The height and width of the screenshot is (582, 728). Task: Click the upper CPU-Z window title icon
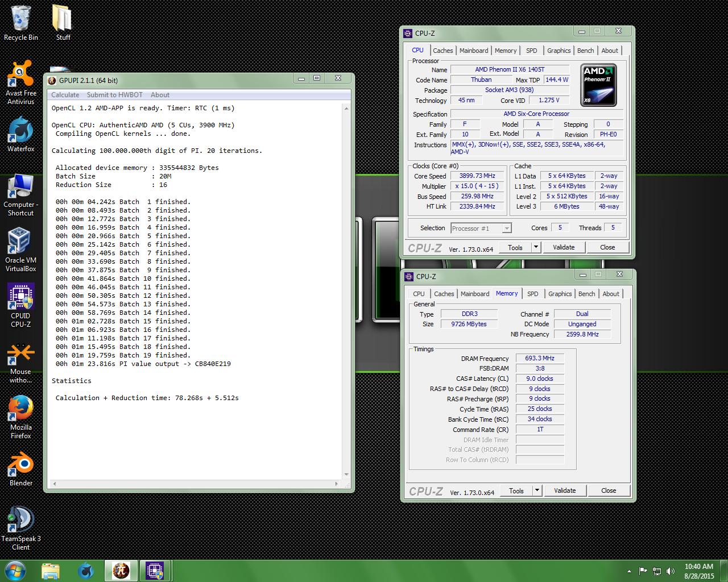click(408, 34)
